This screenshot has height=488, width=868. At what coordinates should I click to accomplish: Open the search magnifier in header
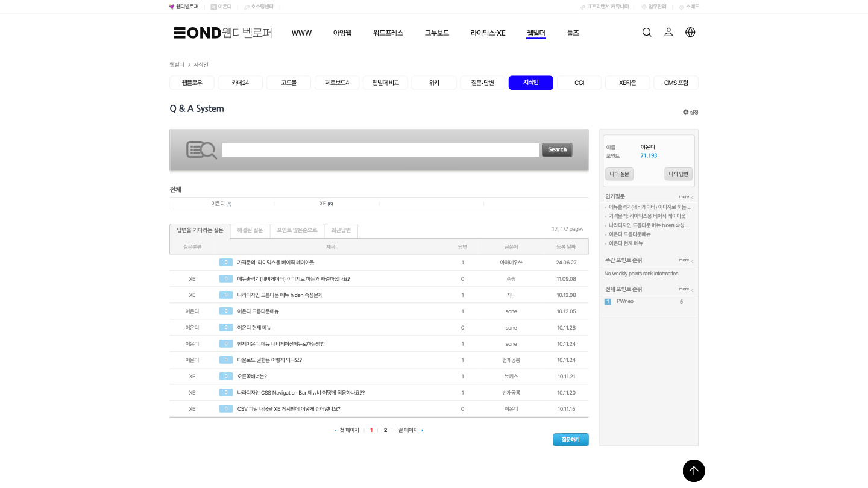(x=647, y=33)
